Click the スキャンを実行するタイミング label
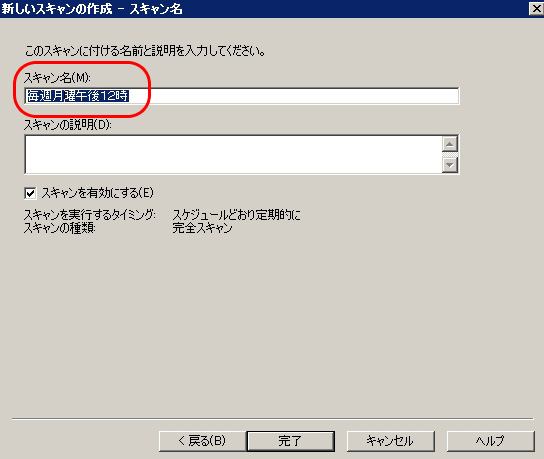Image resolution: width=544 pixels, height=459 pixels. [x=90, y=215]
